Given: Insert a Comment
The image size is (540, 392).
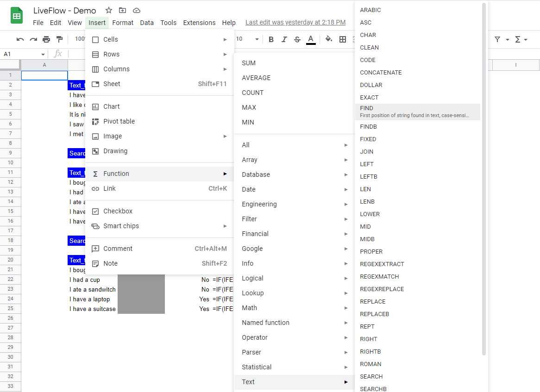Looking at the screenshot, I should pyautogui.click(x=159, y=249).
